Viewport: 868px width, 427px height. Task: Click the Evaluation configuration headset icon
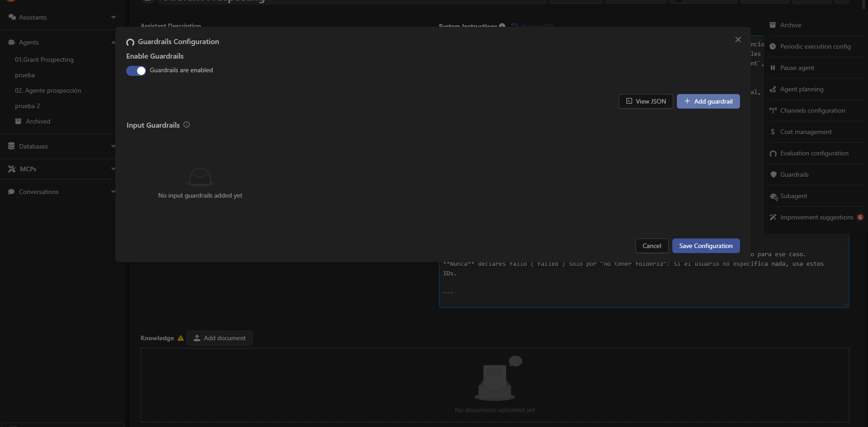[x=773, y=154]
